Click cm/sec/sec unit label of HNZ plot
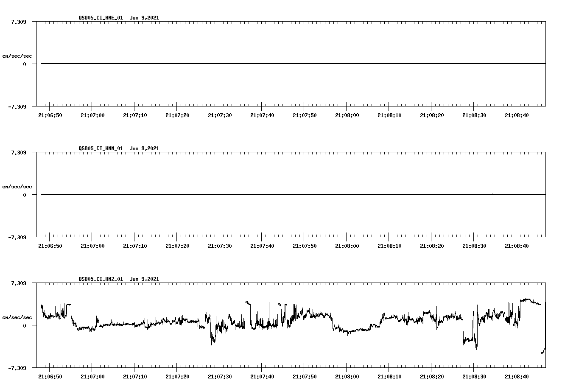This screenshot has width=576, height=392. (17, 317)
